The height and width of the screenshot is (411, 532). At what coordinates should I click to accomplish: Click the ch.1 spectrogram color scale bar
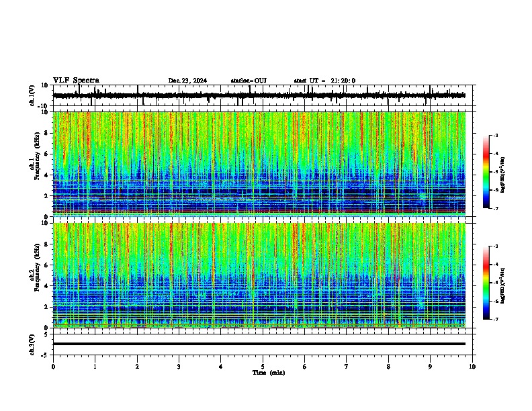click(x=486, y=172)
